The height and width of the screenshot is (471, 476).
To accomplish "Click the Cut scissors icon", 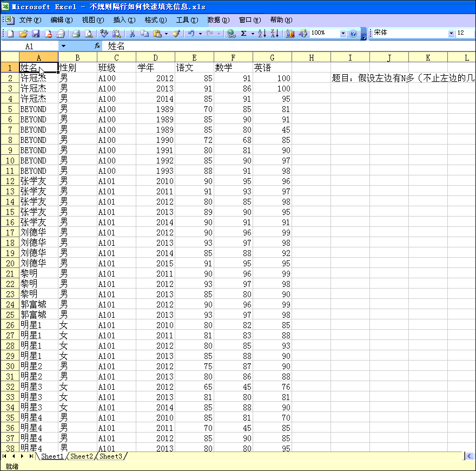I will tap(131, 34).
